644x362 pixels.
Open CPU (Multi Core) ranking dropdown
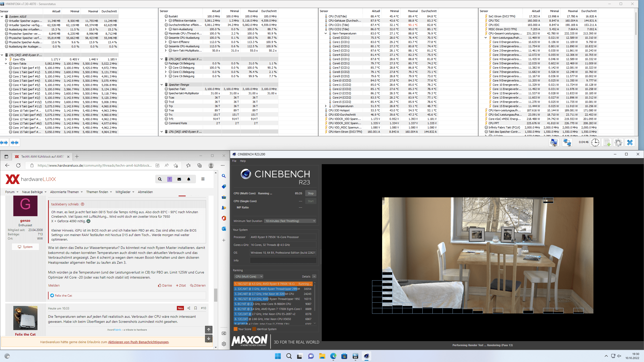(249, 277)
